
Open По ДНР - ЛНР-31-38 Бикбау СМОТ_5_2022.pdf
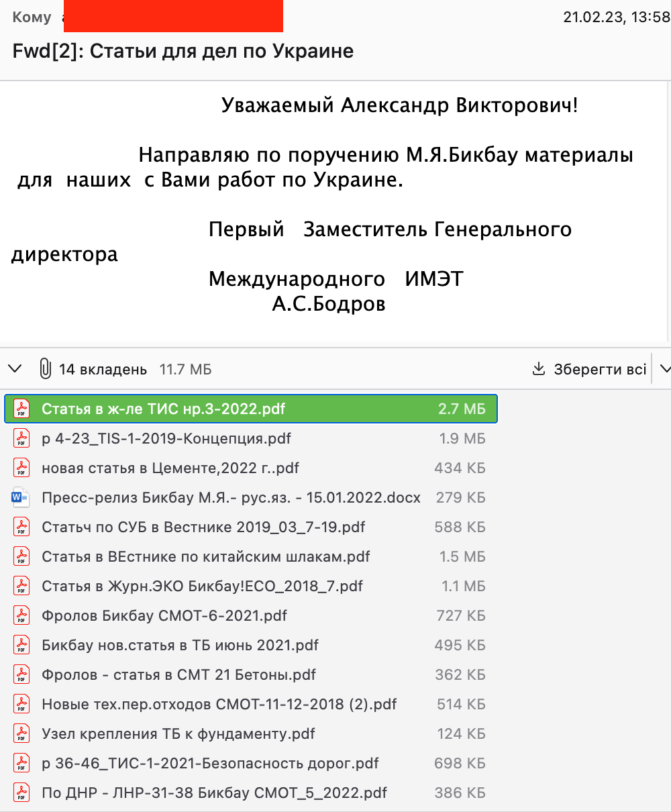point(251,793)
